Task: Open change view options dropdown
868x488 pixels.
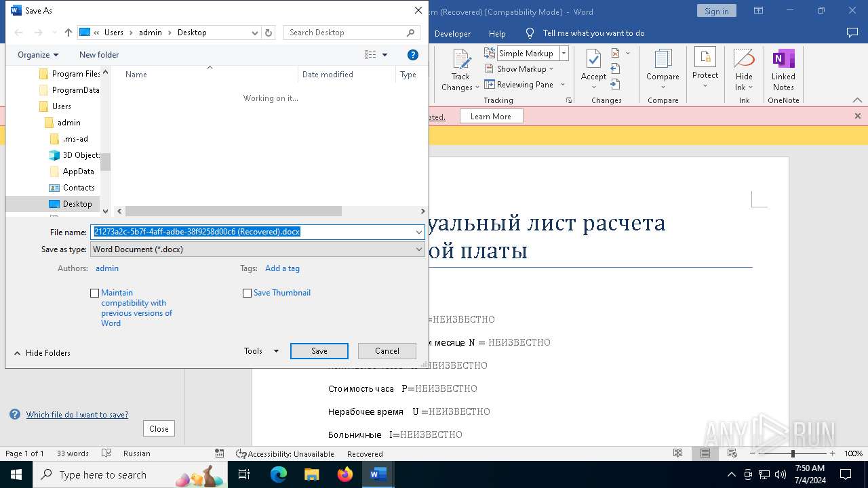Action: click(385, 55)
